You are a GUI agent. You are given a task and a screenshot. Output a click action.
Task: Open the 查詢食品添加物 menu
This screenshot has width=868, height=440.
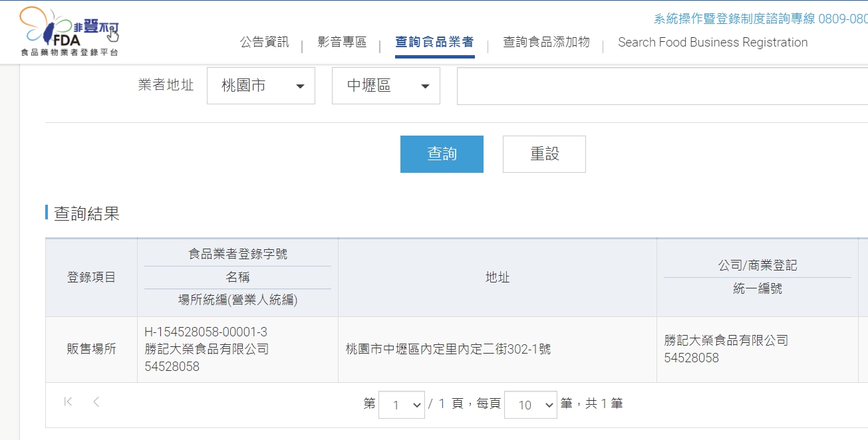(546, 43)
